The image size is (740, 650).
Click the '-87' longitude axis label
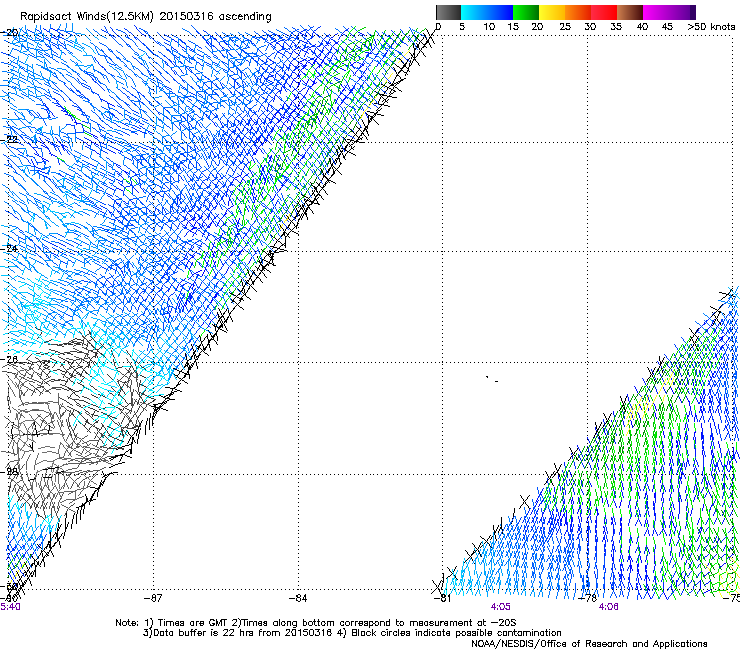click(153, 598)
